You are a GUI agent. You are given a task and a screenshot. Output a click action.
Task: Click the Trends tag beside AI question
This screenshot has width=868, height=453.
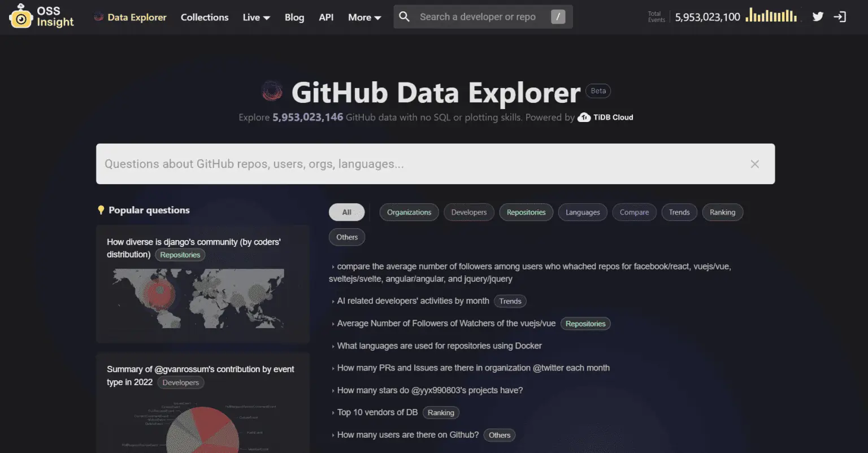click(x=510, y=301)
